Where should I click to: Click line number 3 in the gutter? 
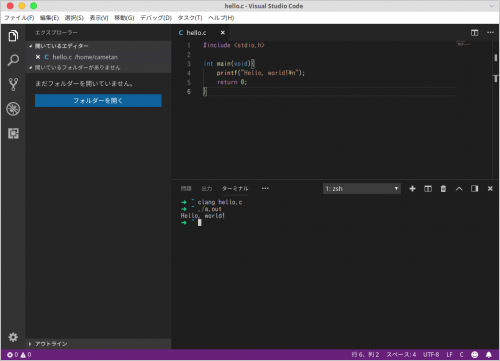(x=189, y=64)
